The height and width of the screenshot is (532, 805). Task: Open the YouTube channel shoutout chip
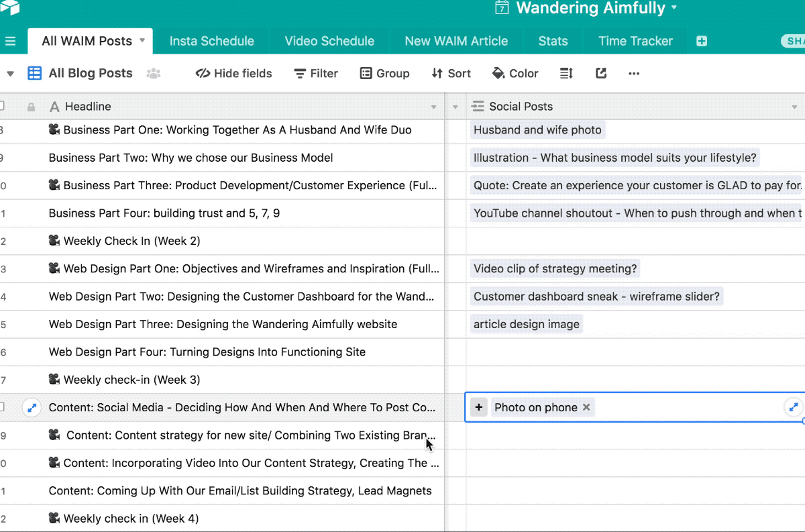(x=637, y=213)
